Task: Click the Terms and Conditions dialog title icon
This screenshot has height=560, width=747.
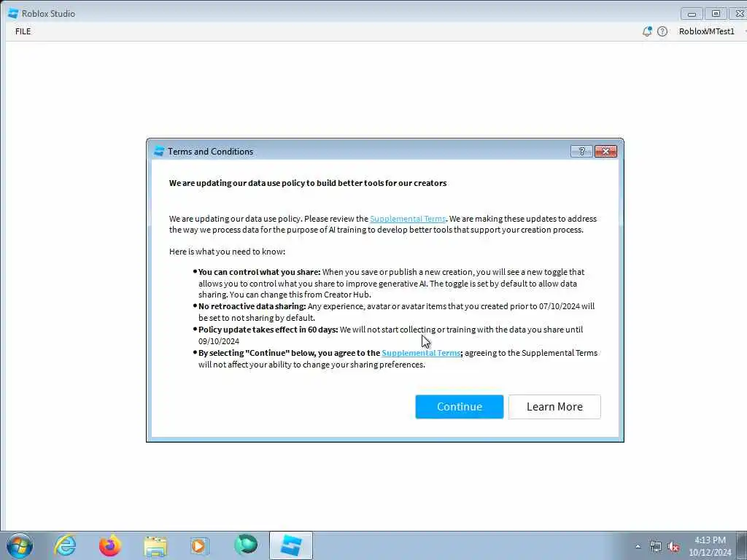Action: (x=159, y=152)
